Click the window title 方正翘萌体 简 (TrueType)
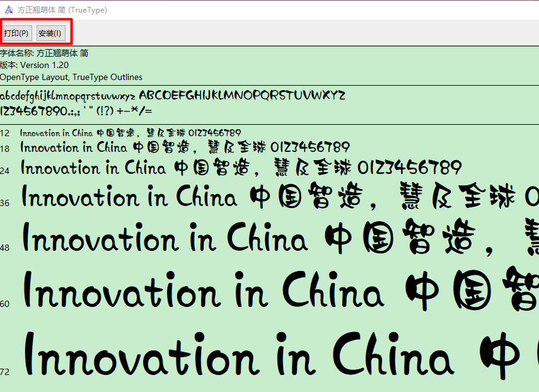 [x=62, y=10]
